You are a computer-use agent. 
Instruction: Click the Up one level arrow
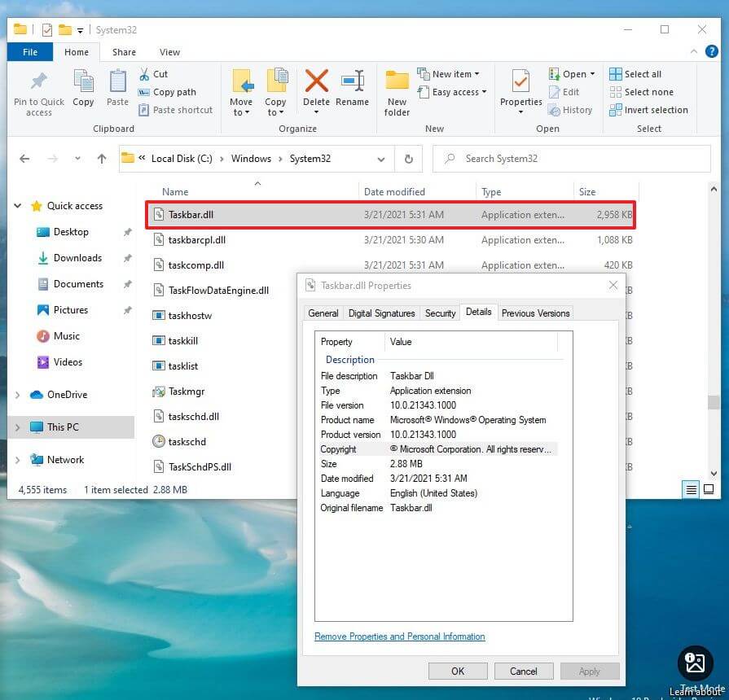102,159
